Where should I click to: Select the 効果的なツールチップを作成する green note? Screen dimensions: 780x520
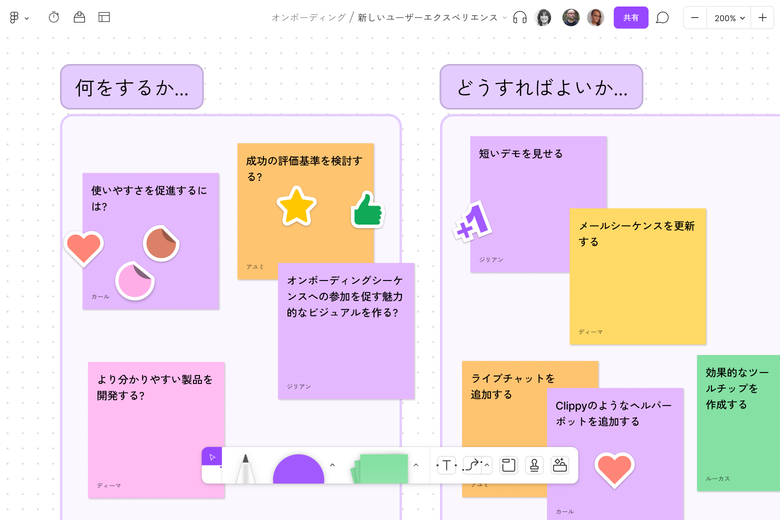click(738, 423)
